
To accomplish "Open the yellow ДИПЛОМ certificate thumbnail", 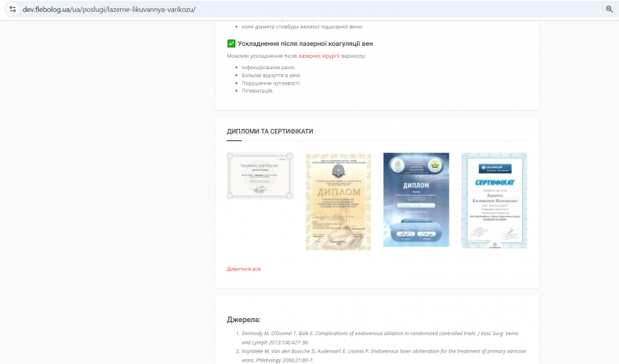I will click(x=339, y=202).
